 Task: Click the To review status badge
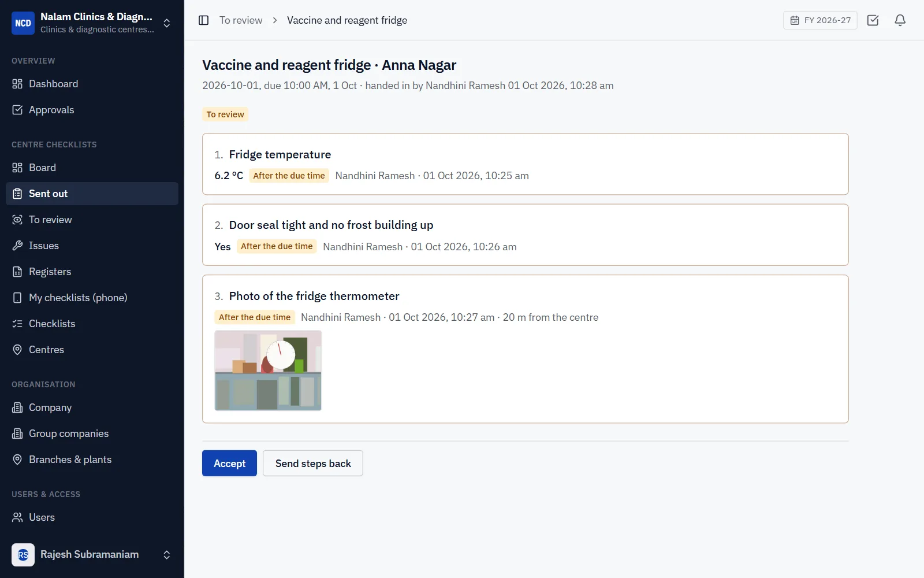coord(225,114)
